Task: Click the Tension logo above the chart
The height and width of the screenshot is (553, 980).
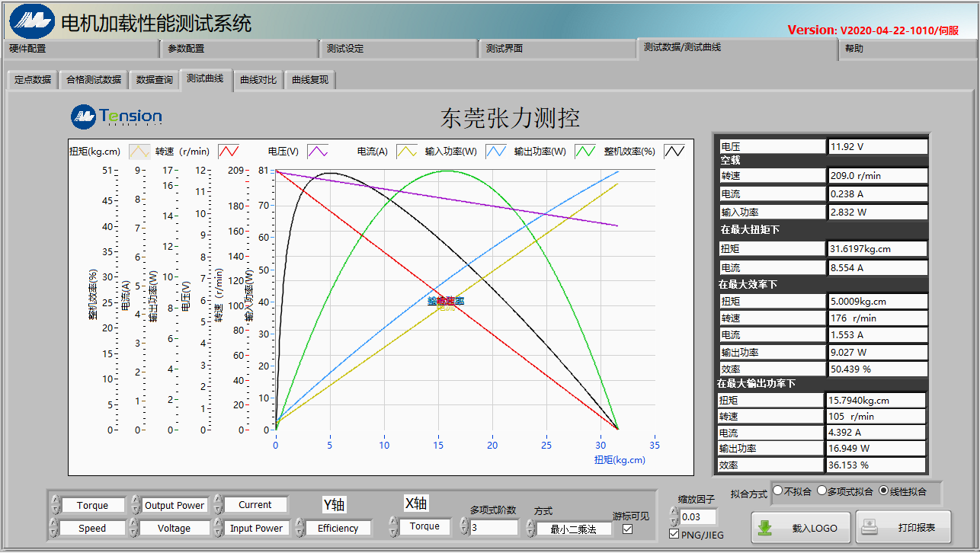Action: click(117, 117)
